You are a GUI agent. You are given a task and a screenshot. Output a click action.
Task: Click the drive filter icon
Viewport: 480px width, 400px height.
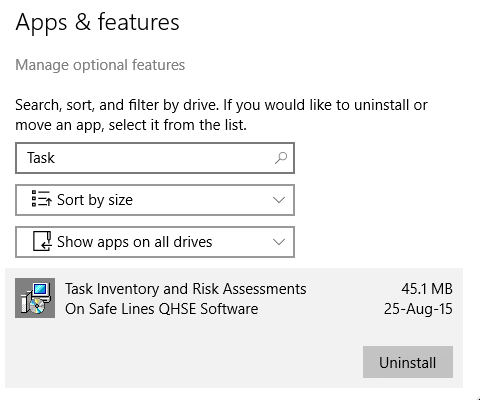point(42,241)
